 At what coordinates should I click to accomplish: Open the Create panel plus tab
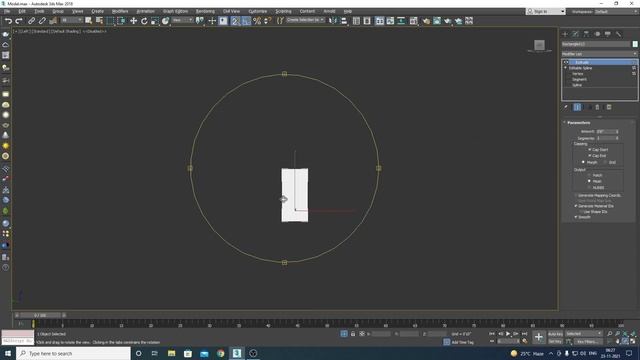click(565, 34)
